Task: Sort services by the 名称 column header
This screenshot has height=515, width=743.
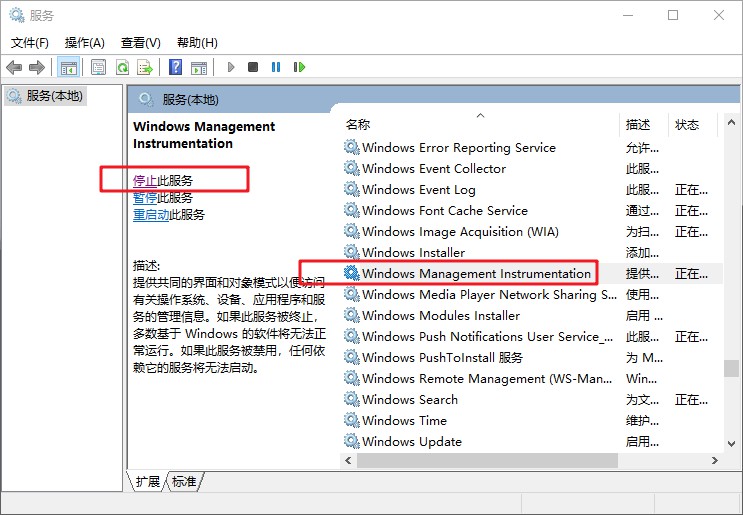Action: [x=358, y=125]
